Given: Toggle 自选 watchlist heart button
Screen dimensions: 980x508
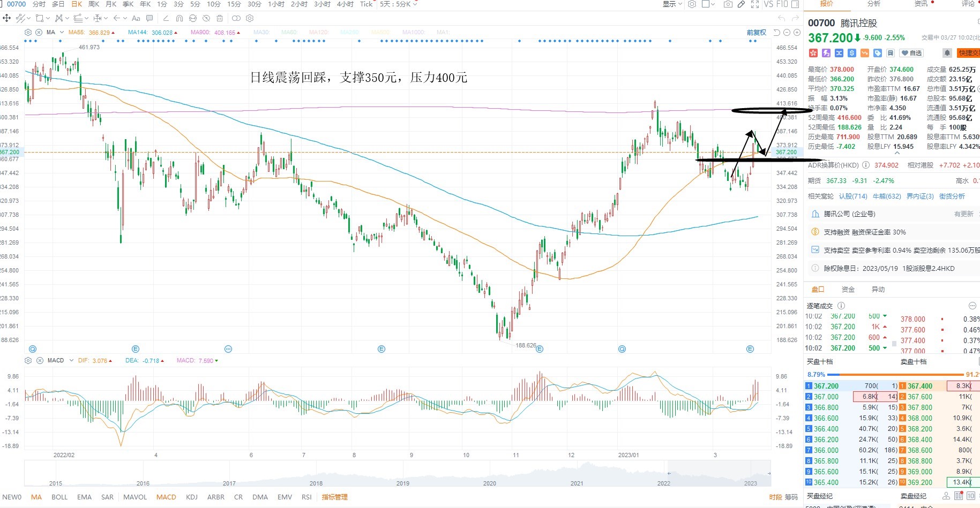Looking at the screenshot, I should 911,53.
